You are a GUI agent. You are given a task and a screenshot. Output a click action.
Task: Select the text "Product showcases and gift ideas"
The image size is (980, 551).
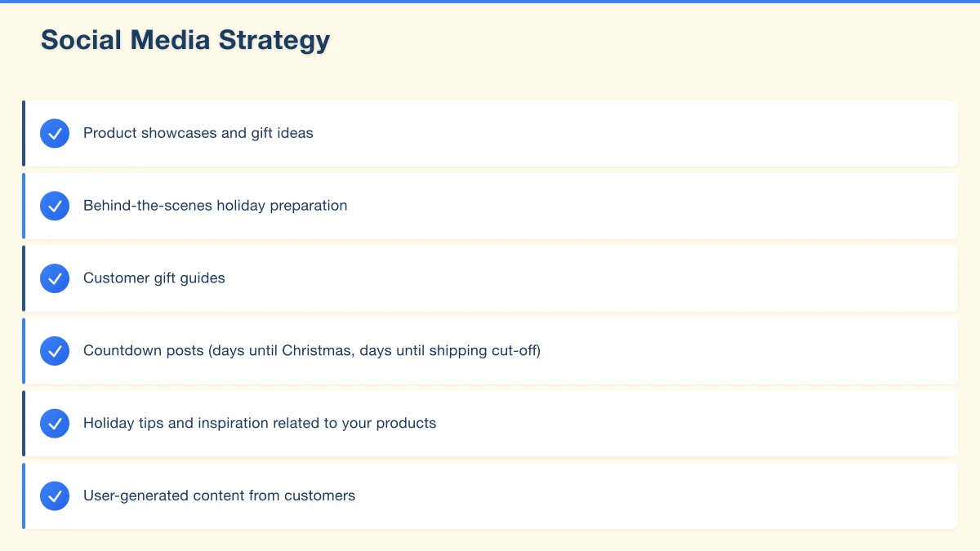click(x=198, y=133)
